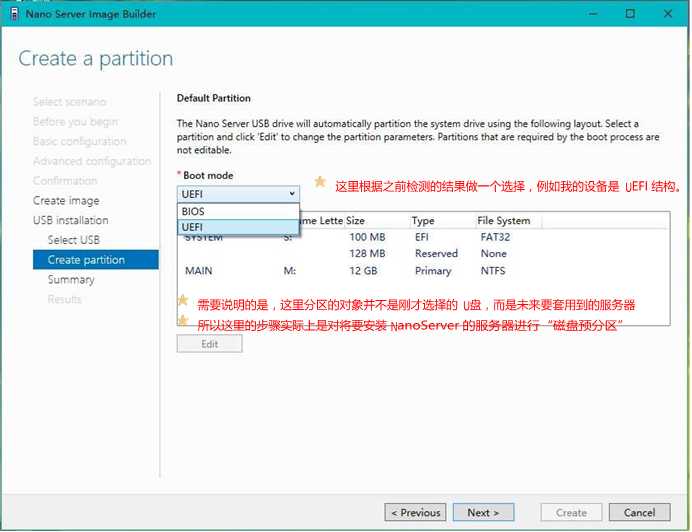
Task: Click the None file system cell
Action: tap(493, 253)
